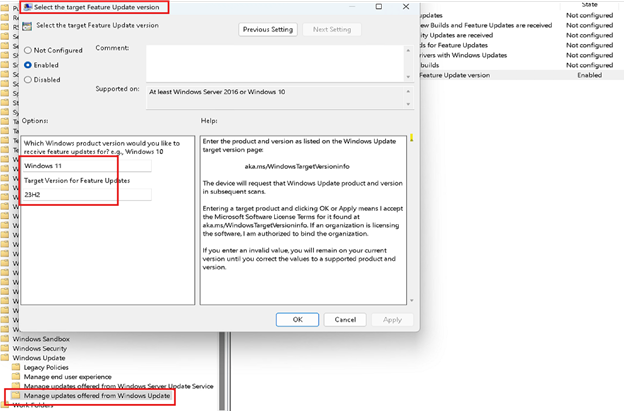Click Manage updates offered from Windows Update folder icon
The image size is (624, 411).
point(15,396)
